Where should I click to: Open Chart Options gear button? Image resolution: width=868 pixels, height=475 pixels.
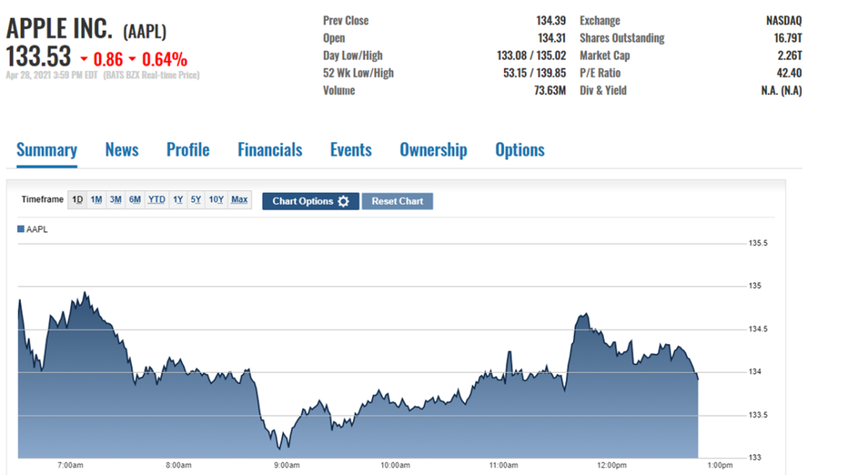[x=310, y=201]
